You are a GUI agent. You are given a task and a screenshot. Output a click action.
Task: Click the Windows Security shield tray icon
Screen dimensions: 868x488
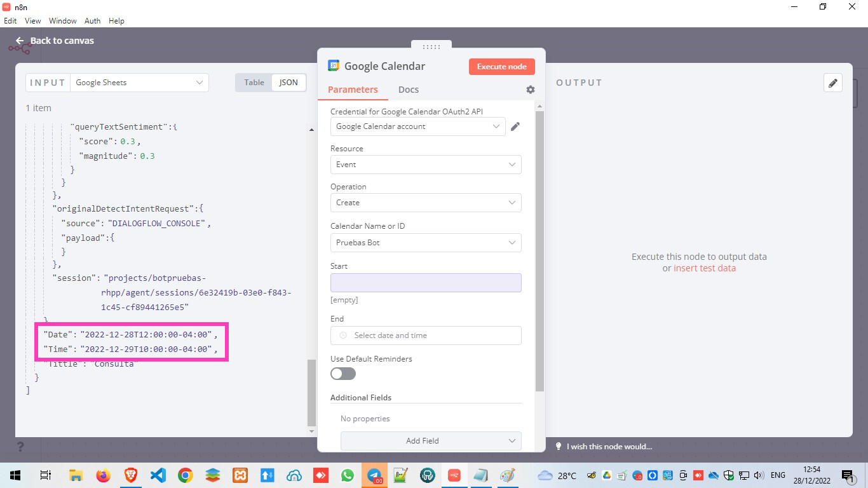[729, 475]
